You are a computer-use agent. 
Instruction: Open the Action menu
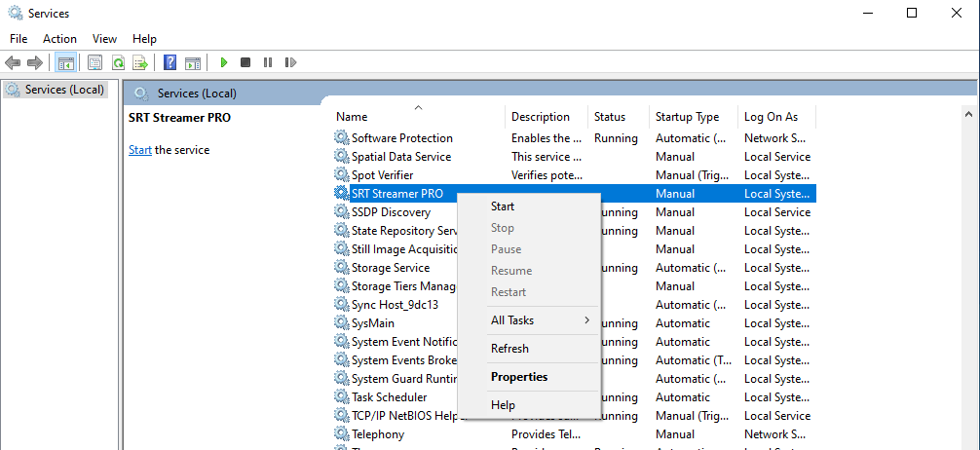60,39
